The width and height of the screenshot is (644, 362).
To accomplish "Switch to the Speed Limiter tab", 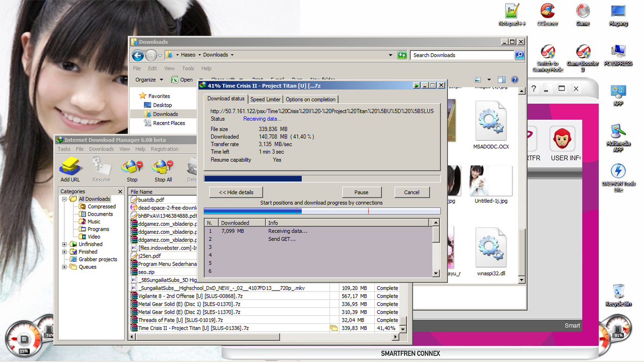I will [265, 100].
